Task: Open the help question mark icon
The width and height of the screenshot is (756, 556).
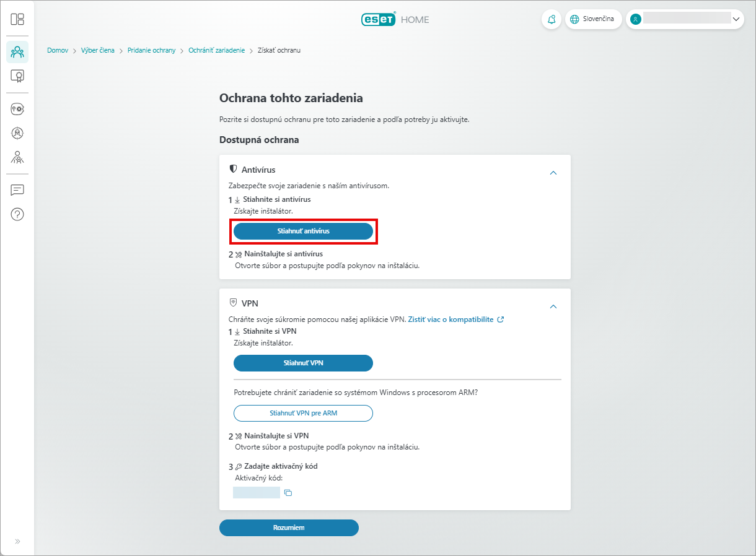Action: (17, 214)
